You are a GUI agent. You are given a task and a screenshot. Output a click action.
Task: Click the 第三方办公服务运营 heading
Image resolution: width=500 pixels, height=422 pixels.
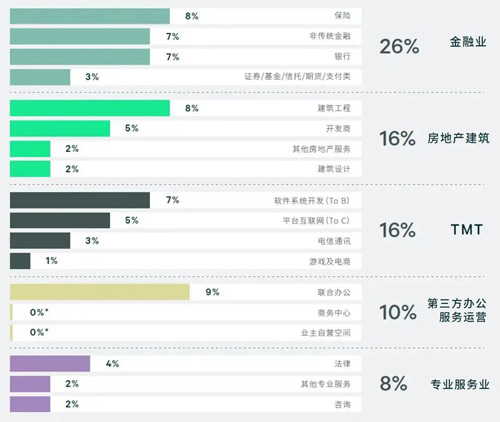(x=457, y=310)
